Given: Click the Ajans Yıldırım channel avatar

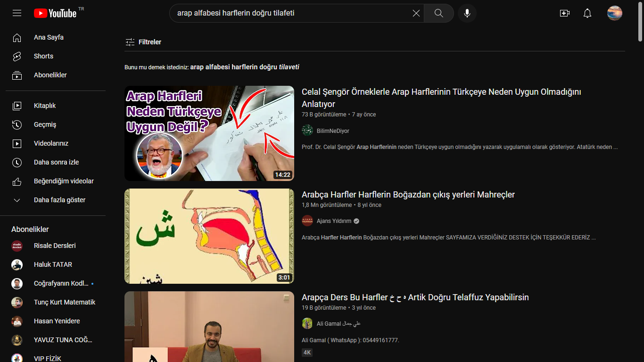Looking at the screenshot, I should [x=307, y=221].
